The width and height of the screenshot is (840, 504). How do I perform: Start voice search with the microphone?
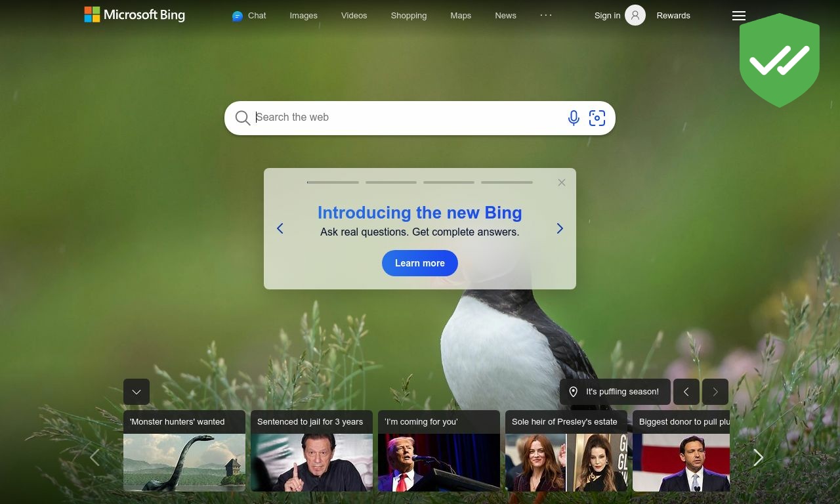574,118
